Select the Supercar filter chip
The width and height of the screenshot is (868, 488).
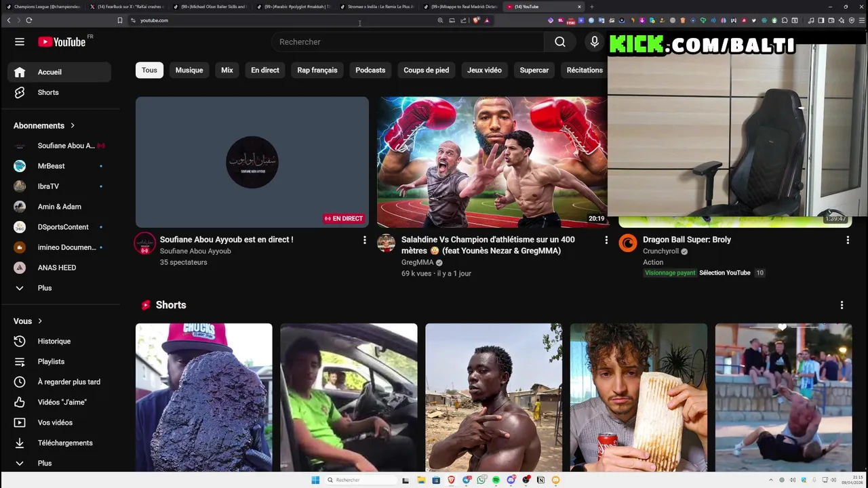(534, 70)
